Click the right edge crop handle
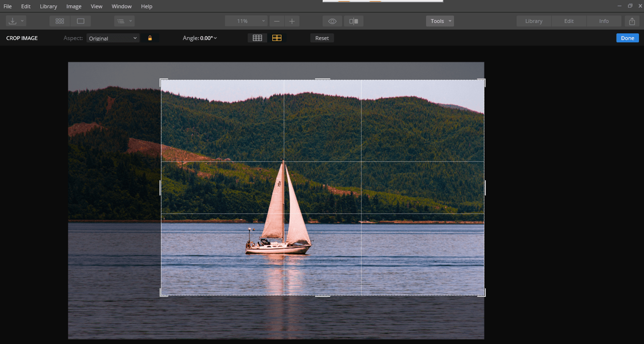 click(485, 188)
